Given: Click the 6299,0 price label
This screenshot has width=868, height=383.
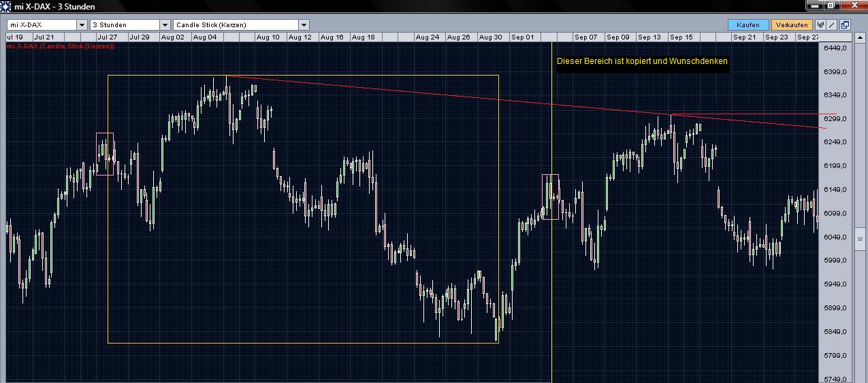Looking at the screenshot, I should click(835, 119).
